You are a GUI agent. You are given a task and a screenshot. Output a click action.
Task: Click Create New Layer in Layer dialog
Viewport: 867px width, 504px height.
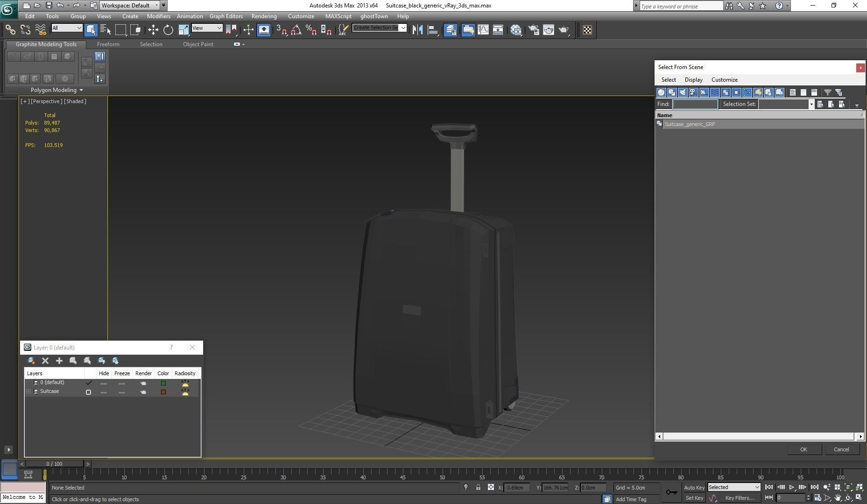pyautogui.click(x=31, y=360)
